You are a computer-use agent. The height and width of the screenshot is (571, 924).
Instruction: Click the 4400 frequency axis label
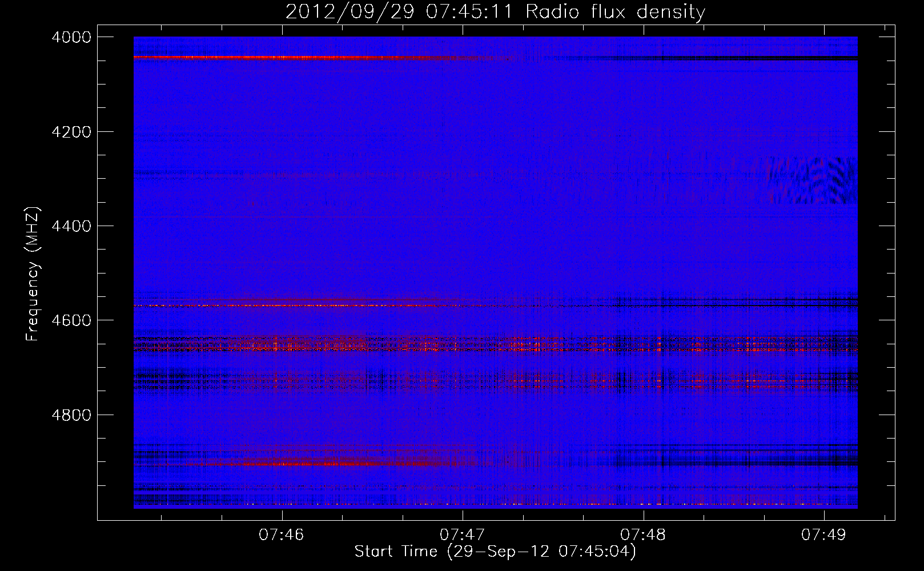tap(71, 226)
